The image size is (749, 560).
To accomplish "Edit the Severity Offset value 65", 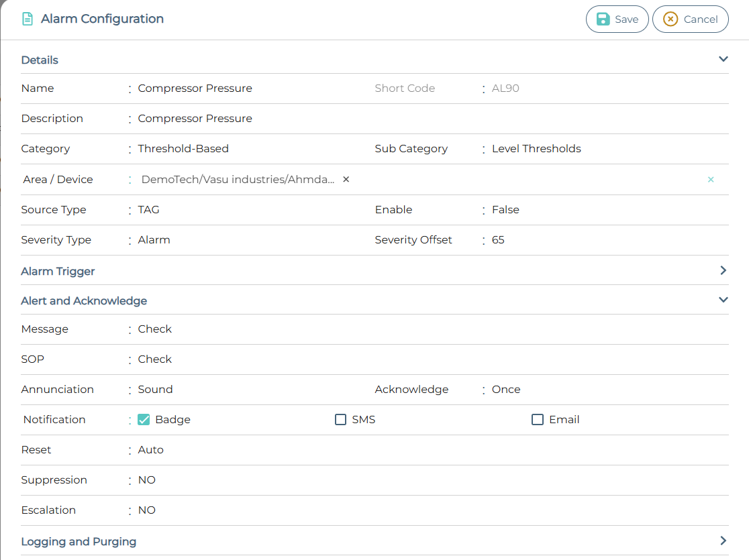I will pyautogui.click(x=498, y=240).
